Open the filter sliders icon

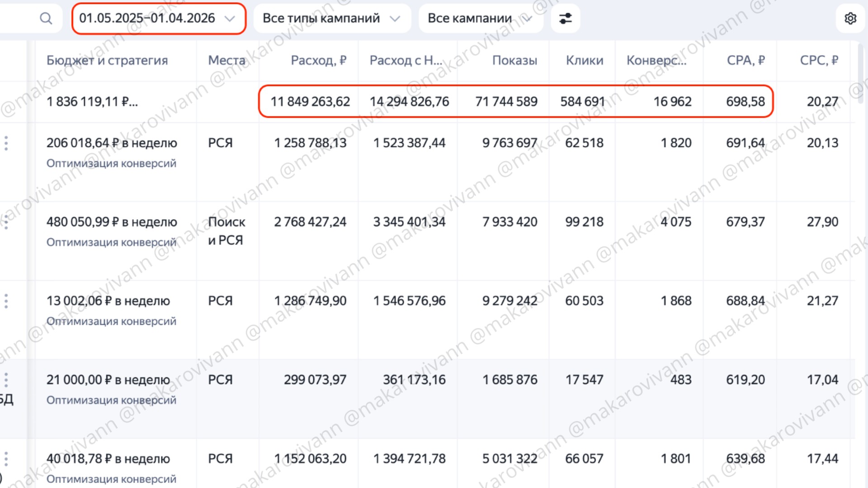[565, 19]
